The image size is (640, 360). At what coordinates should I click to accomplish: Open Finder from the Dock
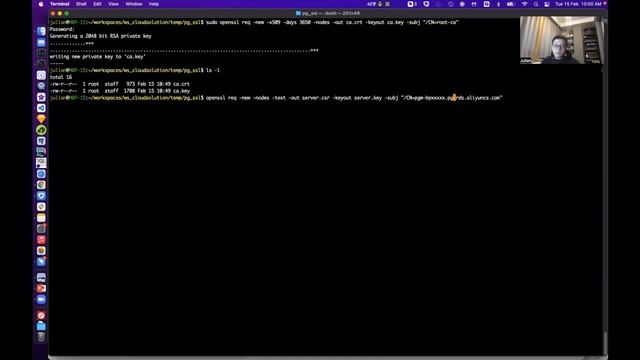[41, 31]
